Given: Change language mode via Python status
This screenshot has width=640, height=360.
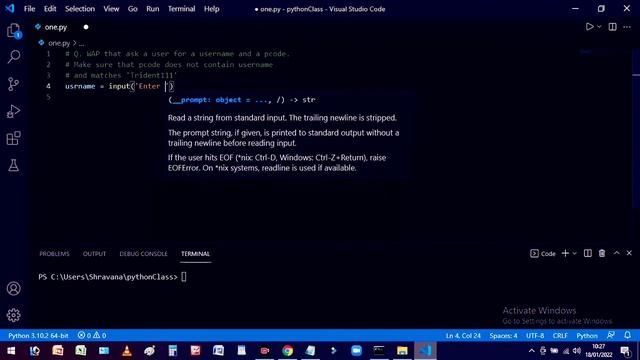Looking at the screenshot, I should pos(587,336).
